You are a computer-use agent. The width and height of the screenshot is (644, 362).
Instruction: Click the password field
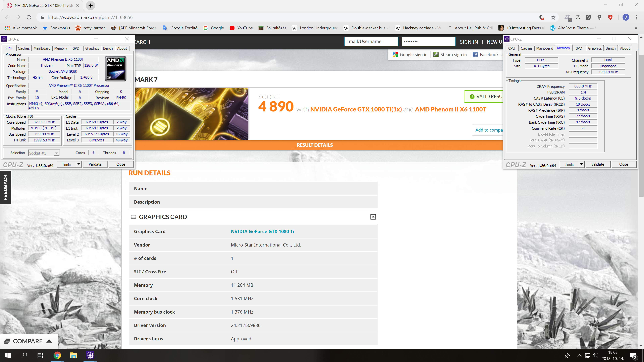click(x=428, y=41)
